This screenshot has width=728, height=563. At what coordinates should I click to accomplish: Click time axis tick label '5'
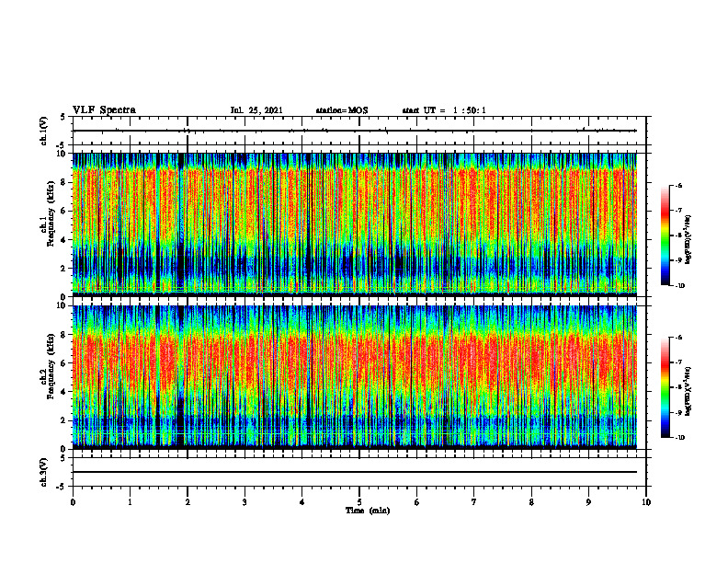pyautogui.click(x=359, y=502)
